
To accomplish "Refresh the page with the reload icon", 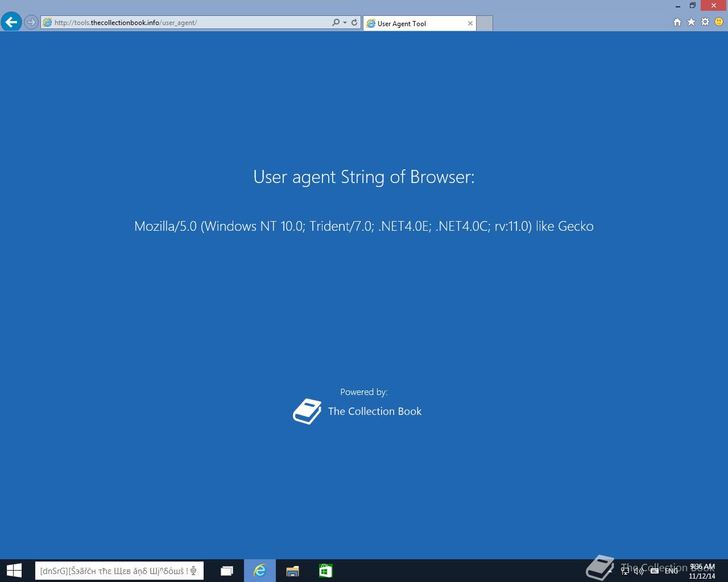I will (354, 23).
